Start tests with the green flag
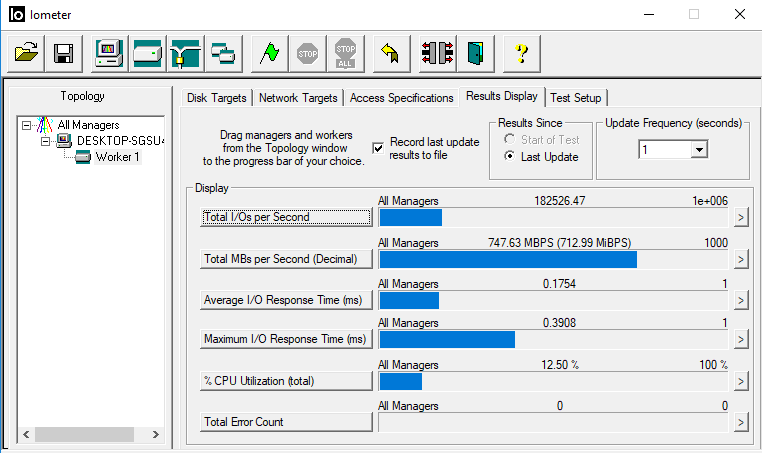762x453 pixels. click(269, 53)
